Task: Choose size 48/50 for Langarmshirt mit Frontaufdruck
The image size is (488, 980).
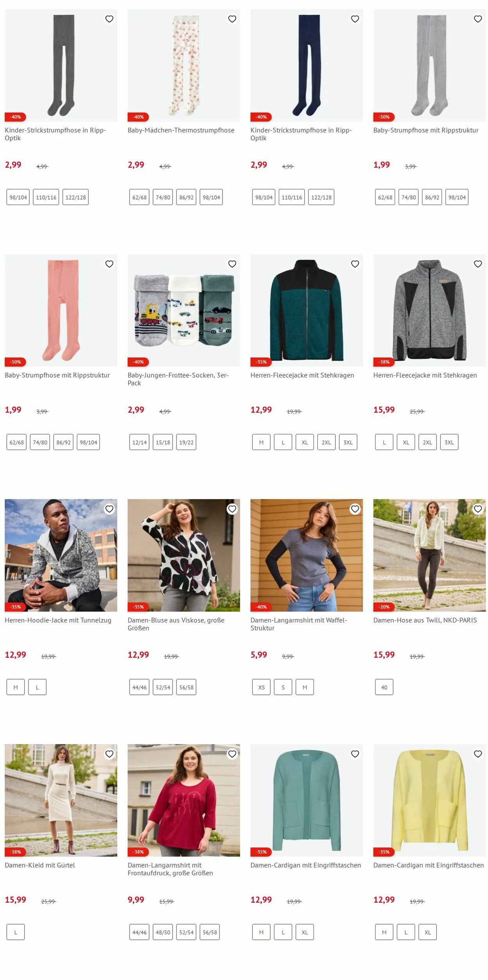Action: coord(163,932)
